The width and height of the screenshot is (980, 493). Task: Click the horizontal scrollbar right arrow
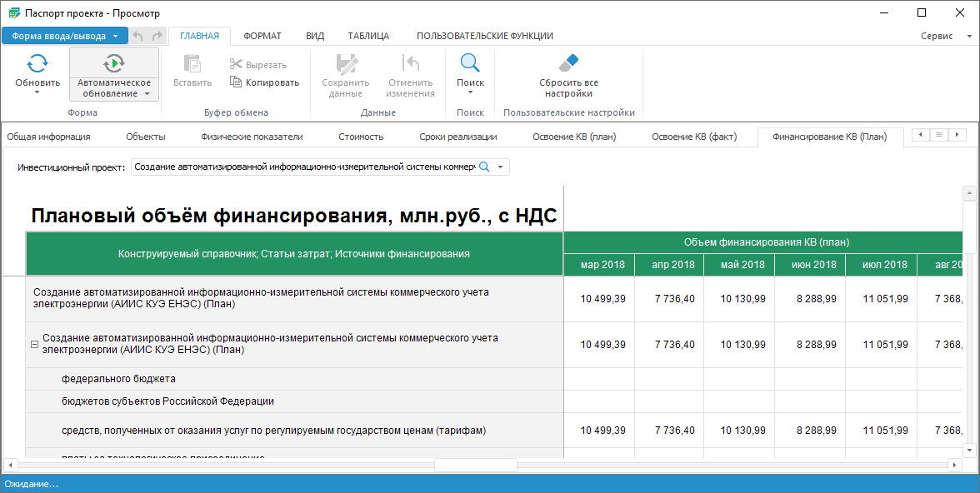click(954, 465)
